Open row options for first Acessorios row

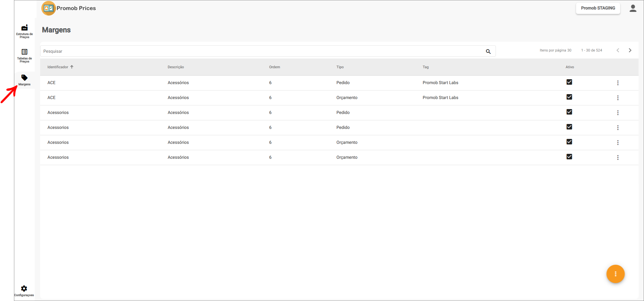pyautogui.click(x=618, y=113)
